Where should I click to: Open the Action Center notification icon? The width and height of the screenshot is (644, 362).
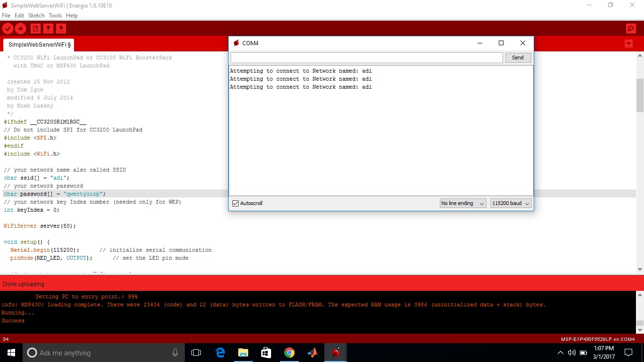tap(628, 353)
